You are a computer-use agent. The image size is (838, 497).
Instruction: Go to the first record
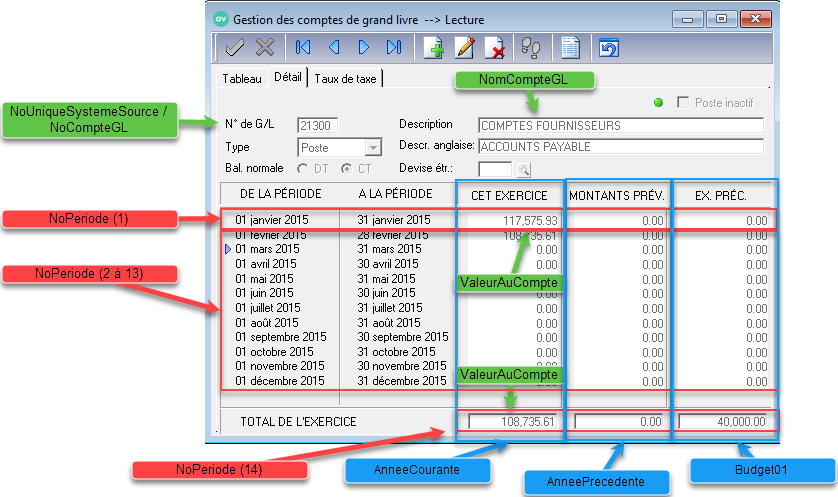(x=303, y=47)
